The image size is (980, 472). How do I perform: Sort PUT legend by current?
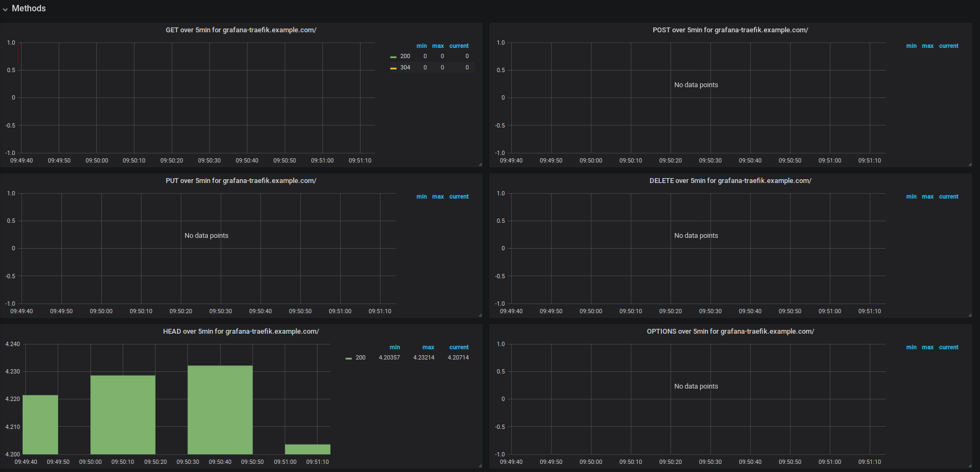point(459,197)
